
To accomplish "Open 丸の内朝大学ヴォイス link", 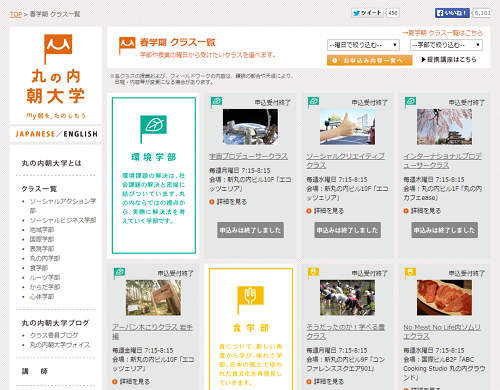I will (60, 345).
